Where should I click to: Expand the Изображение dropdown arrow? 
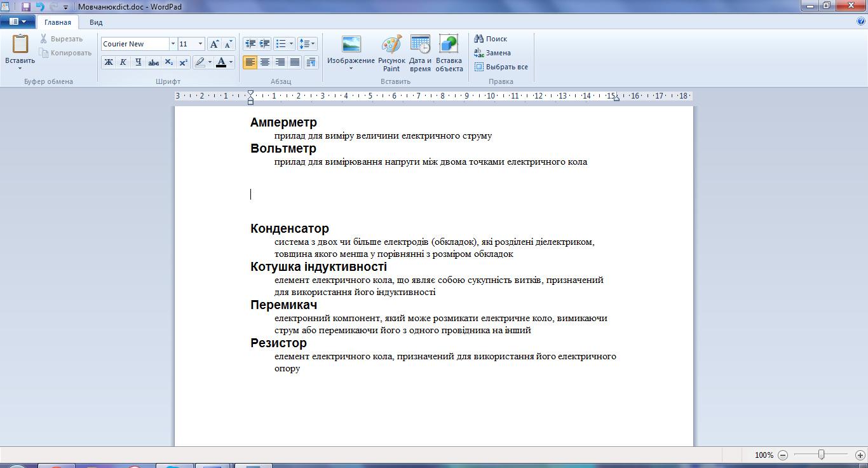351,68
